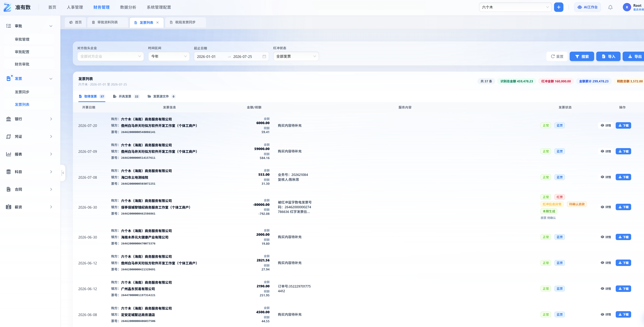The width and height of the screenshot is (644, 327).
Task: Expand the 银行 sidebar section
Action: (51, 119)
